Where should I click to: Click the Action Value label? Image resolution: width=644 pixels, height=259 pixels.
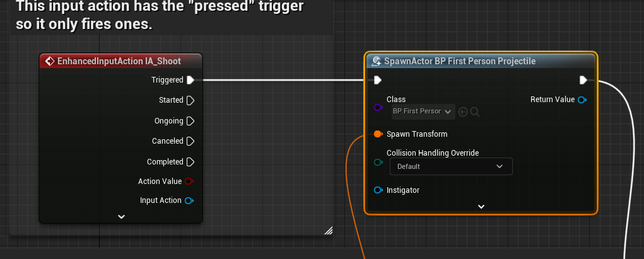click(160, 181)
